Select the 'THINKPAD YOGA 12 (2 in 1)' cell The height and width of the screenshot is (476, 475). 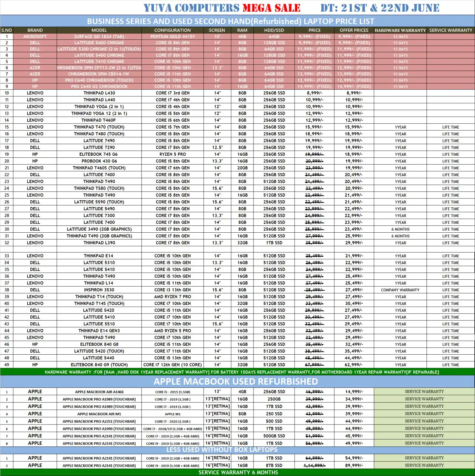click(99, 114)
